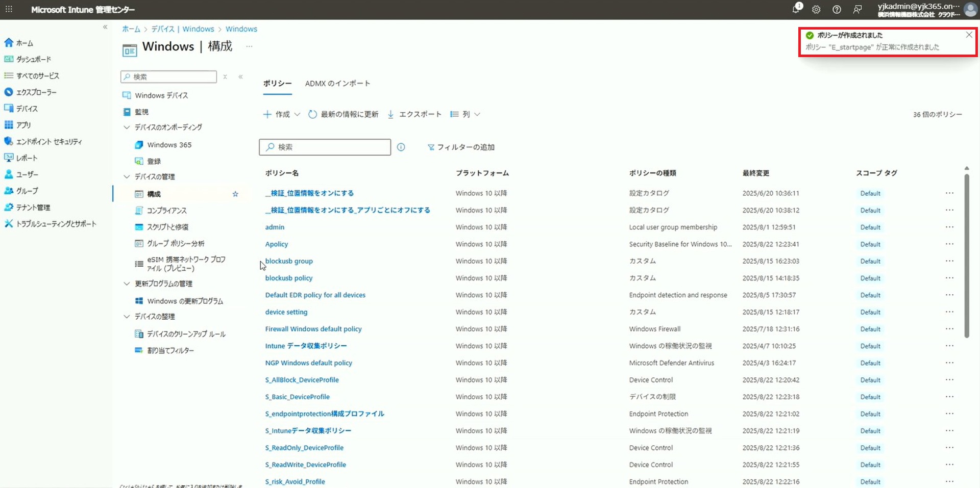Click the refresh 最新の情報に更新 icon

click(x=312, y=114)
